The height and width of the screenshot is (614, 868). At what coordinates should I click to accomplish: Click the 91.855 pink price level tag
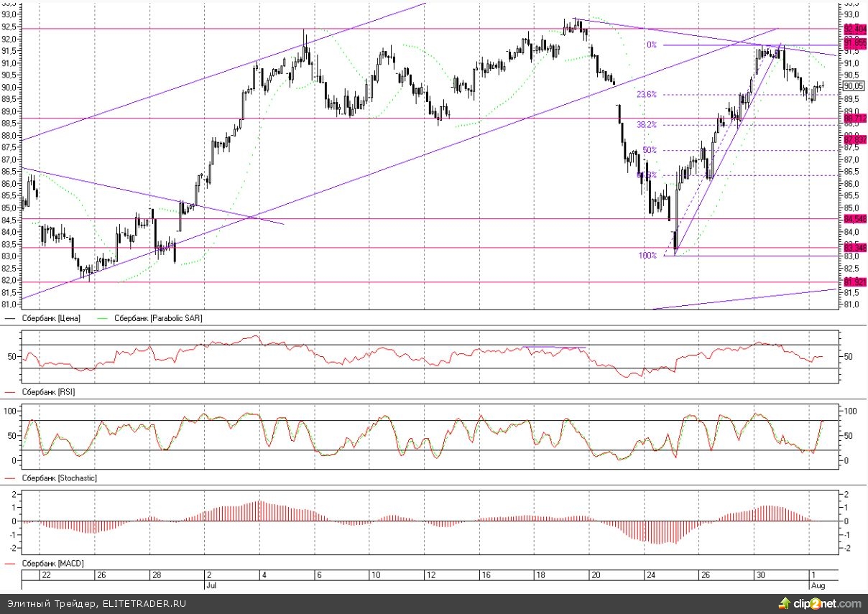(854, 43)
